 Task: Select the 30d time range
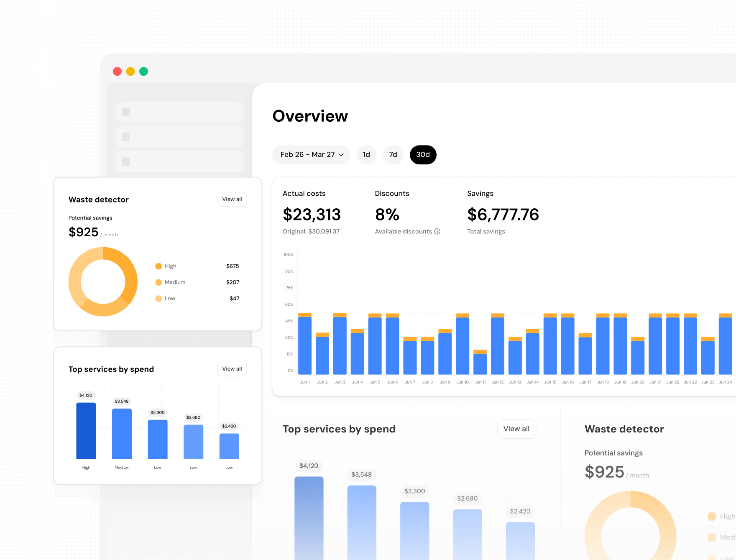click(423, 155)
